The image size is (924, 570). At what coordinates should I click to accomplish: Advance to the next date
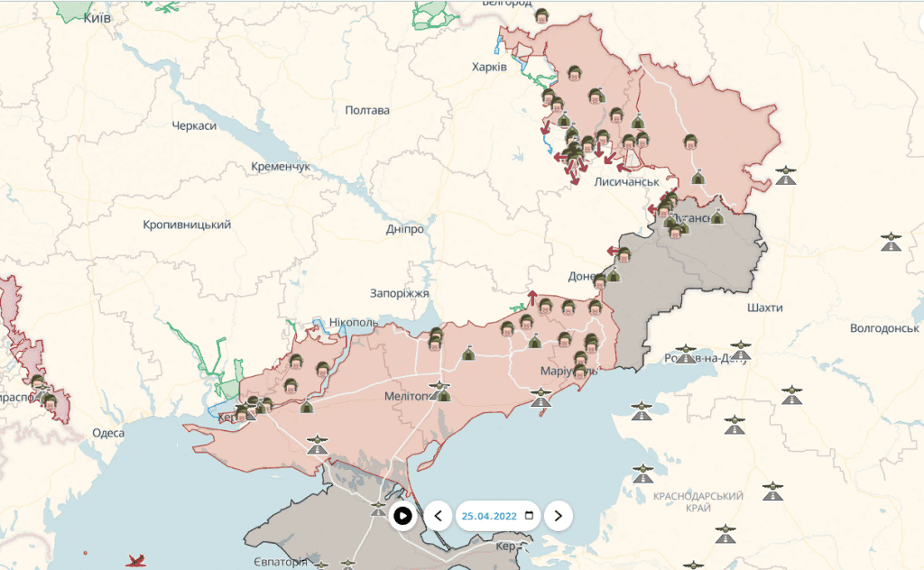tap(558, 516)
